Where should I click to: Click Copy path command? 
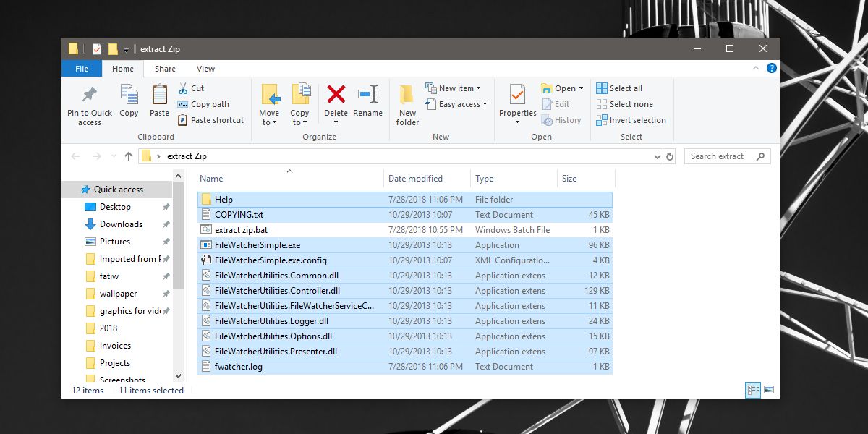tap(203, 104)
